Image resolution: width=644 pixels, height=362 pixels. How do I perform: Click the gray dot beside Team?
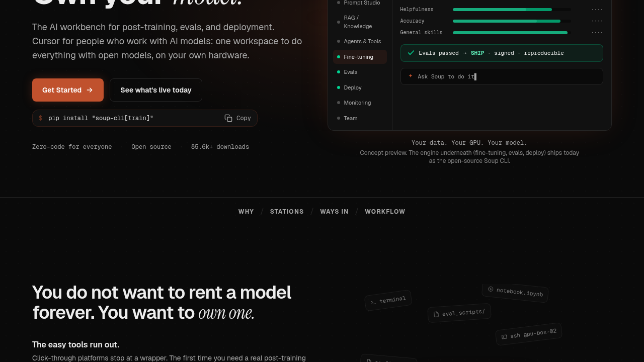339,118
